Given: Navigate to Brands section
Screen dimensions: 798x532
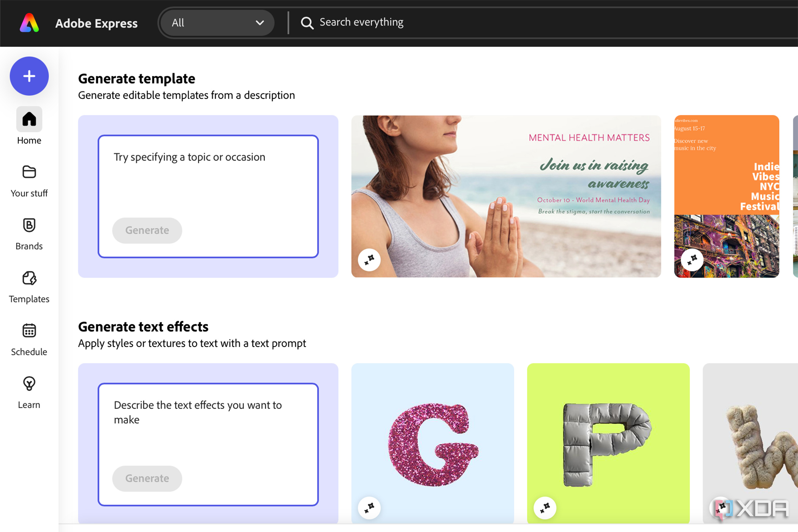Looking at the screenshot, I should click(x=28, y=234).
